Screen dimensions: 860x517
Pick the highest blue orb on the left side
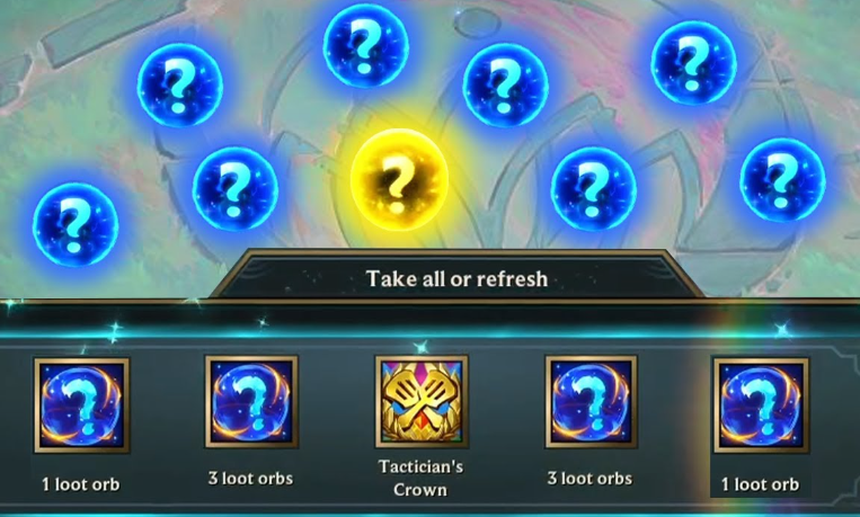180,86
